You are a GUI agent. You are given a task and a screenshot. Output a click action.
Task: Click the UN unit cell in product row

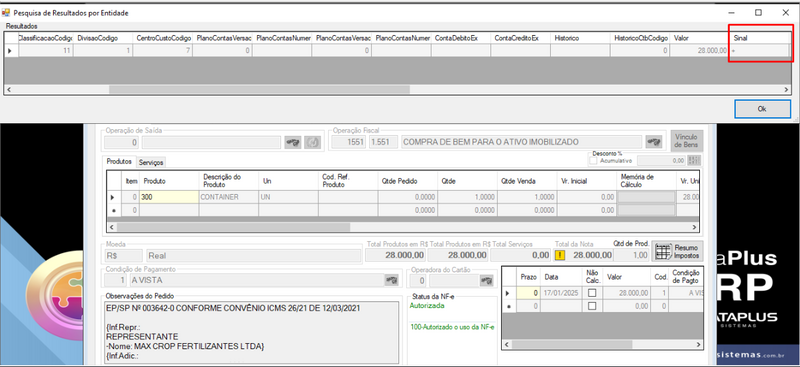[288, 197]
